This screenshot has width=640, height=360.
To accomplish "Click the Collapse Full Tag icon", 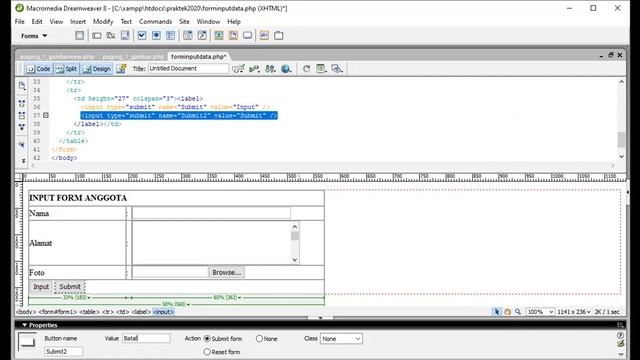I will [22, 104].
